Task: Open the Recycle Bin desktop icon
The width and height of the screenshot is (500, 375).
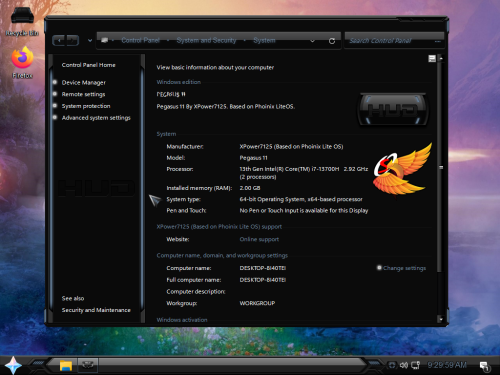Action: pyautogui.click(x=22, y=21)
